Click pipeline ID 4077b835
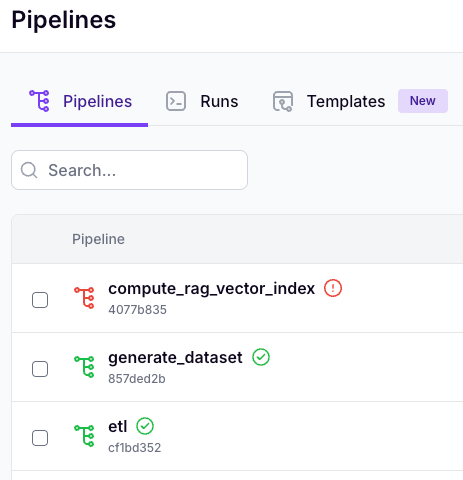Viewport: 463px width, 480px height. pyautogui.click(x=137, y=310)
